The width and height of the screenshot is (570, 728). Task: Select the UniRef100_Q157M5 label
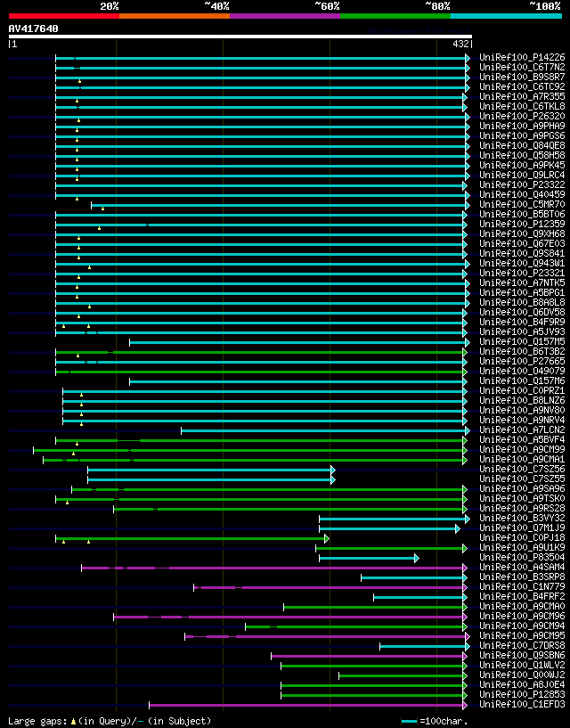[x=522, y=341]
